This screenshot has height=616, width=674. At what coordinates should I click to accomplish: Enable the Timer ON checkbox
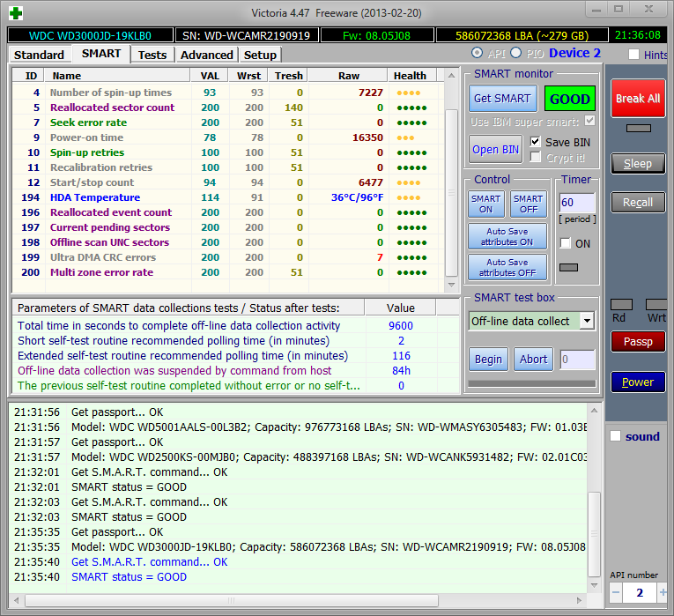tap(564, 243)
